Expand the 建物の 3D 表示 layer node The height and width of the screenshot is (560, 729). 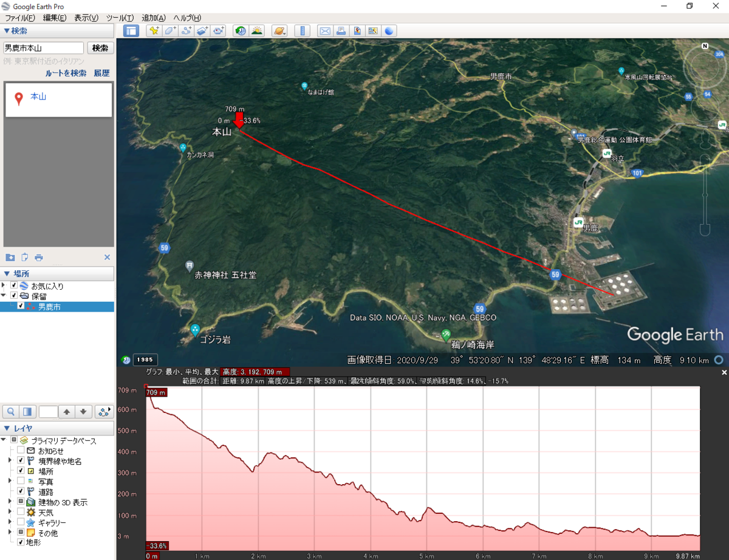point(10,502)
